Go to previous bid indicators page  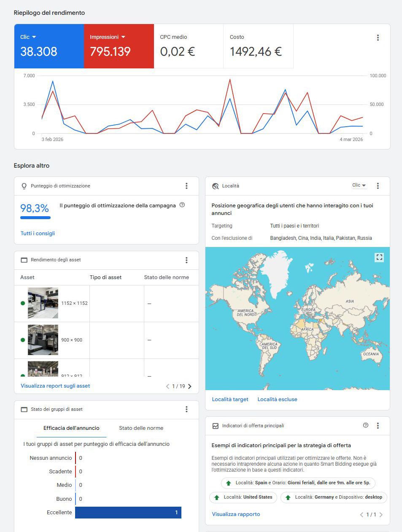click(362, 515)
